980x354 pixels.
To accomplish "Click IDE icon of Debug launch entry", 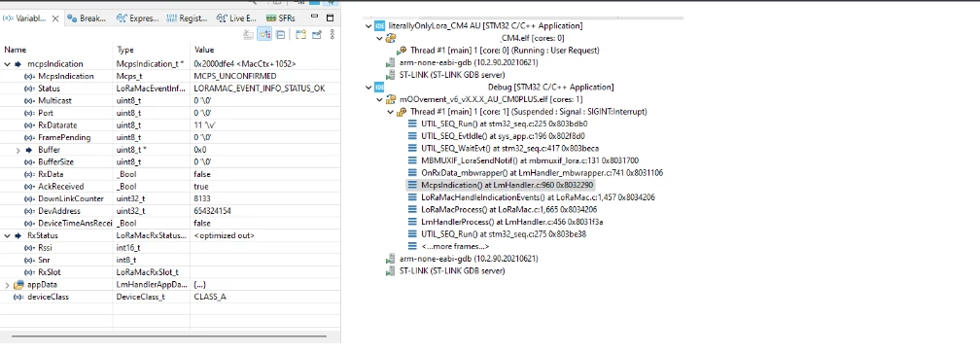I will 379,88.
